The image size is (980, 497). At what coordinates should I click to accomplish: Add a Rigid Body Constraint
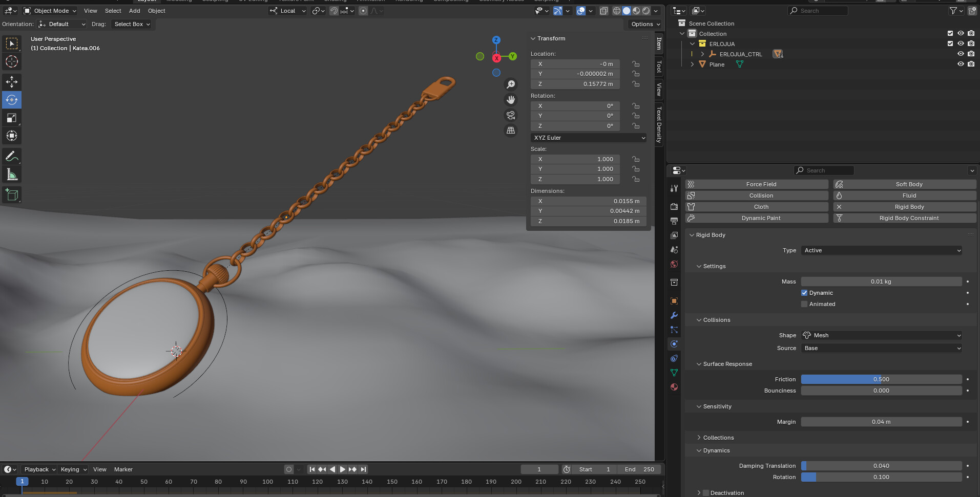pos(905,218)
